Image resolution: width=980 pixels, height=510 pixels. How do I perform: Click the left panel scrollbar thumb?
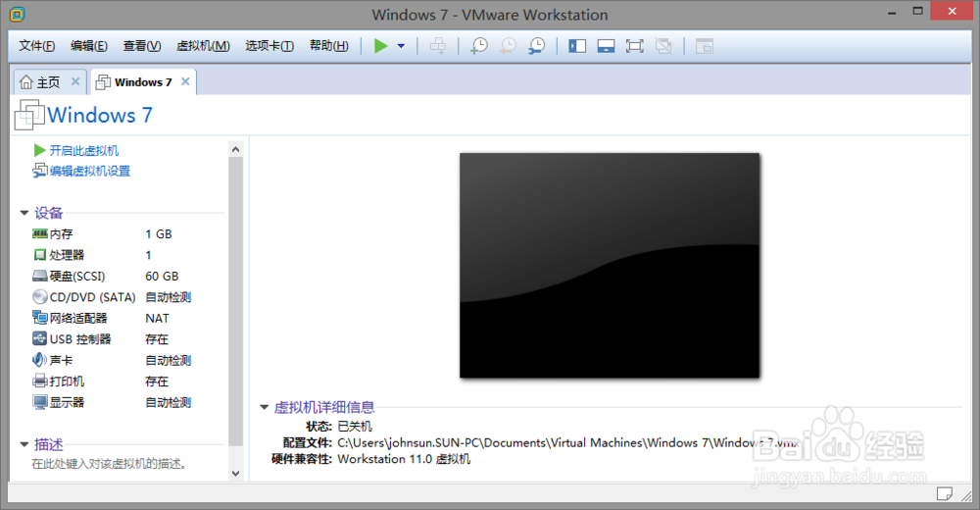[x=235, y=300]
